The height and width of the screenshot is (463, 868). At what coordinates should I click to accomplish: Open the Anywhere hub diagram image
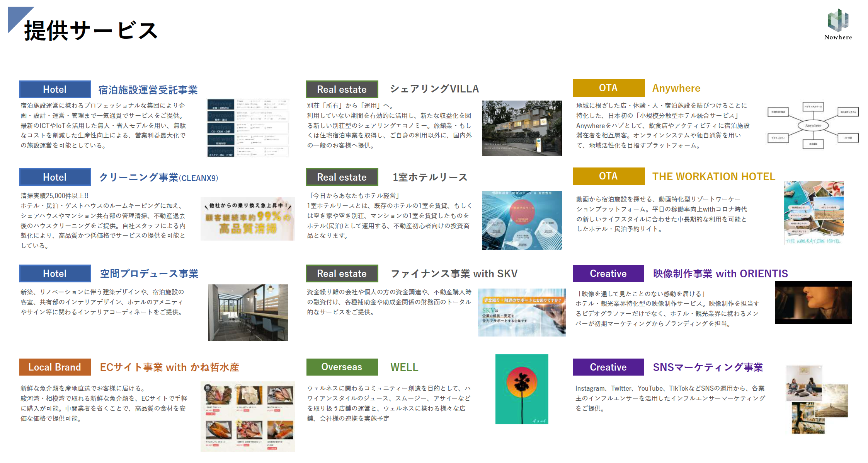(813, 125)
